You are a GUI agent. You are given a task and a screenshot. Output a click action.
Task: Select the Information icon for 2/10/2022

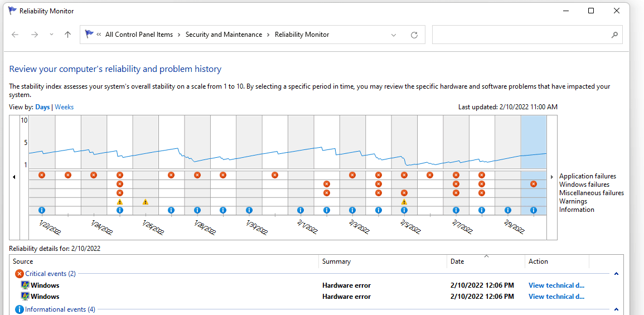point(534,210)
